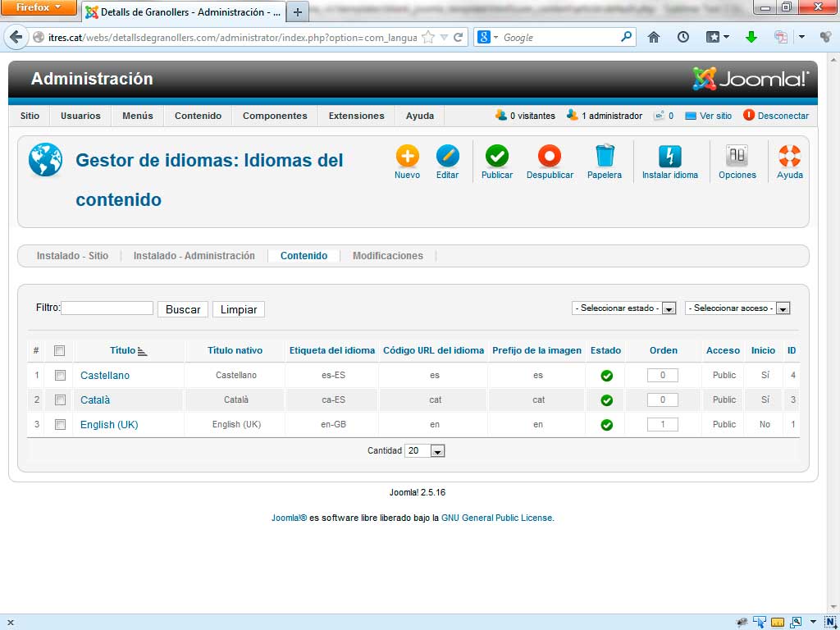The height and width of the screenshot is (630, 840).
Task: Click the Orden field for Castellano
Action: click(663, 375)
